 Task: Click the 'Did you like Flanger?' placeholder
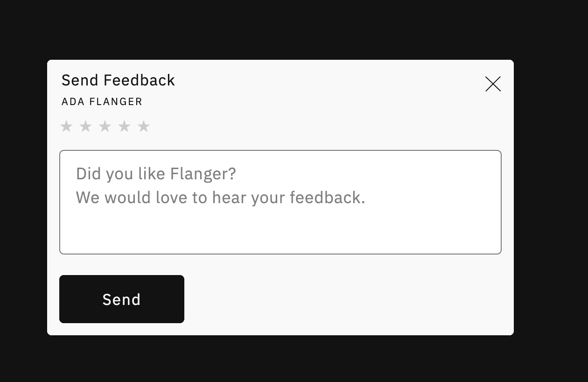(x=156, y=174)
